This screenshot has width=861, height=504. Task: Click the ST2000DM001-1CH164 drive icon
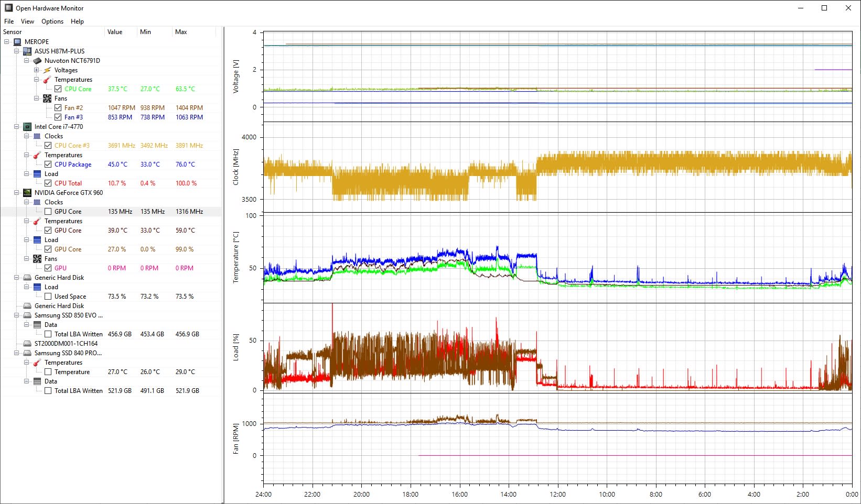[27, 344]
